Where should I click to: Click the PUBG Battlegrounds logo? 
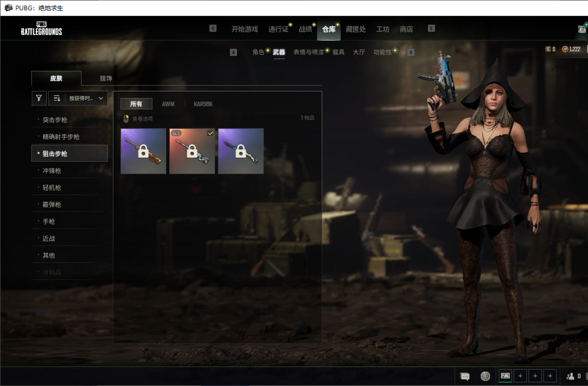point(41,29)
